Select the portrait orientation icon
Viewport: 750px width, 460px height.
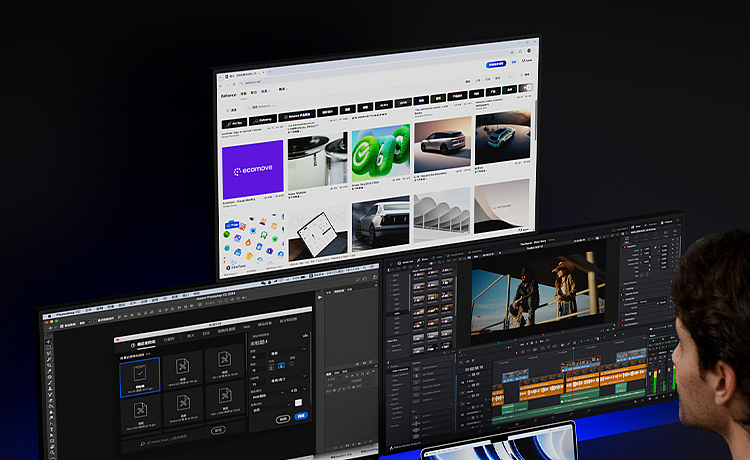coord(271,367)
